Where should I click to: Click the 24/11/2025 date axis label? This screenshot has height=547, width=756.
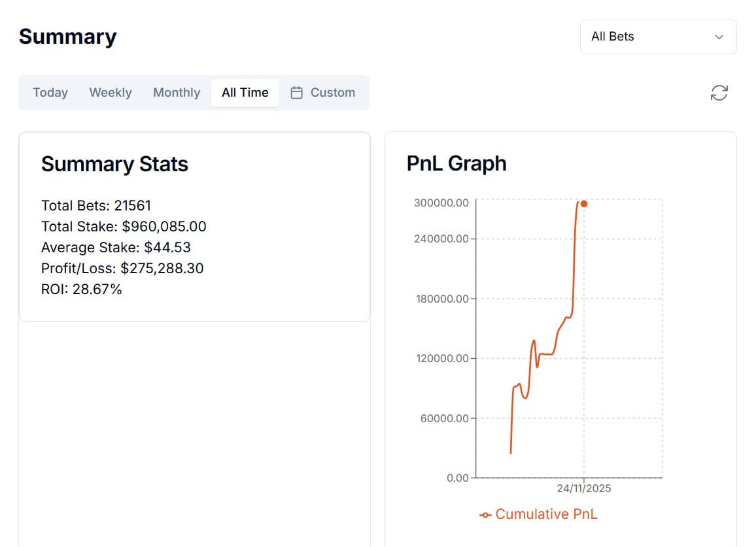click(584, 489)
